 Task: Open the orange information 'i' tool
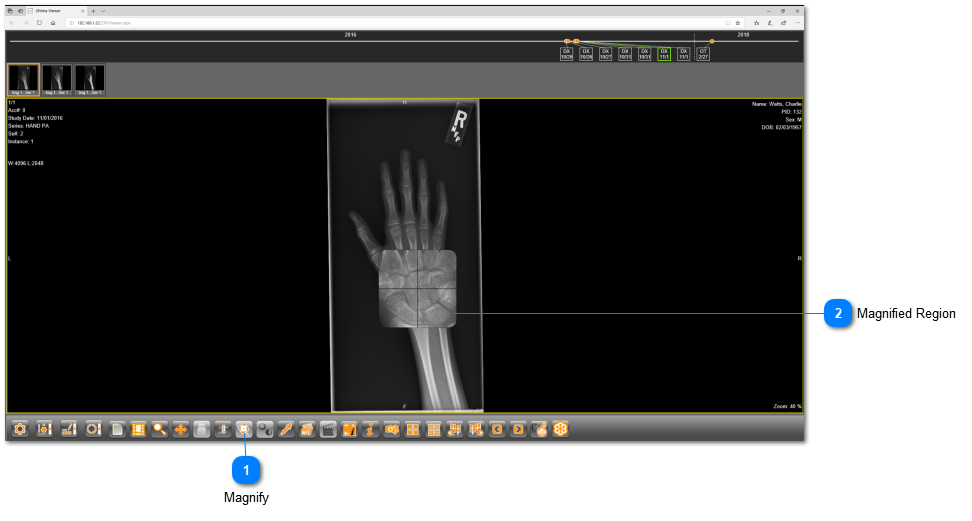pyautogui.click(x=370, y=429)
